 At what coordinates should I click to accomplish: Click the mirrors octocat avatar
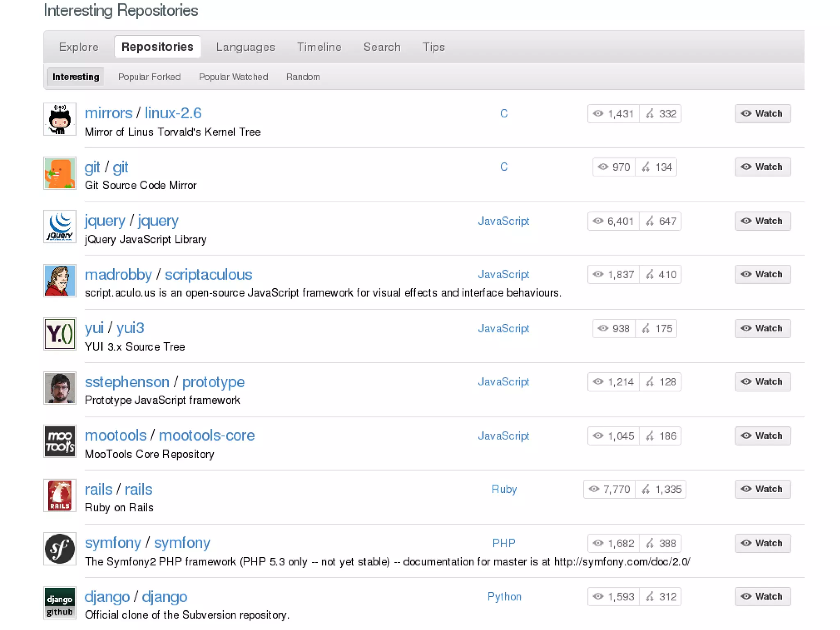click(59, 119)
